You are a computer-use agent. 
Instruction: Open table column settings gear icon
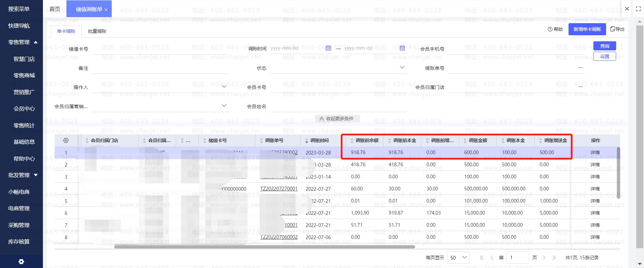(66, 140)
